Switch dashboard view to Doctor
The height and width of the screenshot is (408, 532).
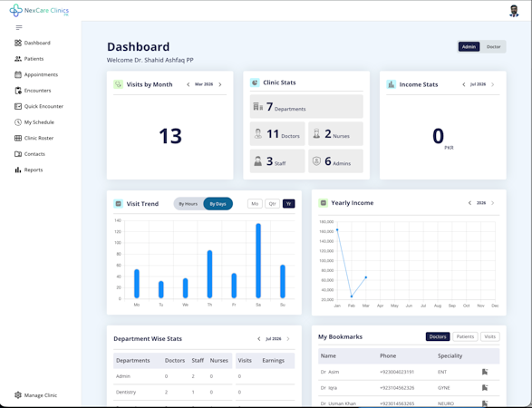tap(493, 47)
